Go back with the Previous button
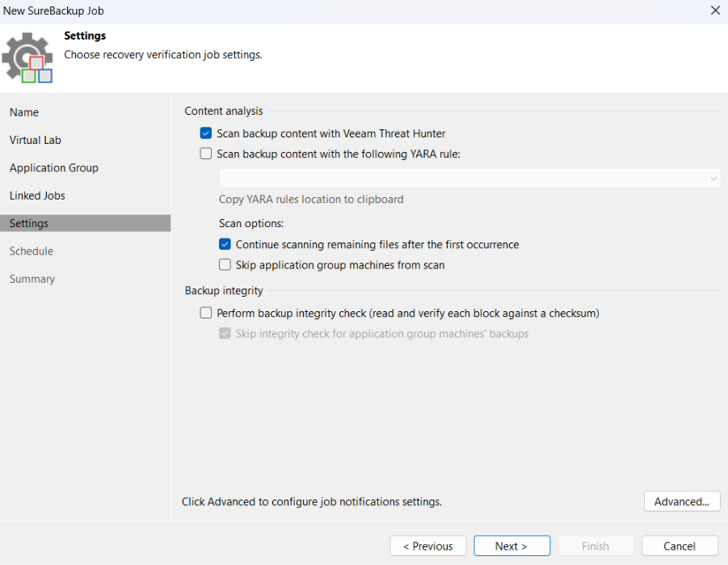The height and width of the screenshot is (565, 728). click(427, 546)
